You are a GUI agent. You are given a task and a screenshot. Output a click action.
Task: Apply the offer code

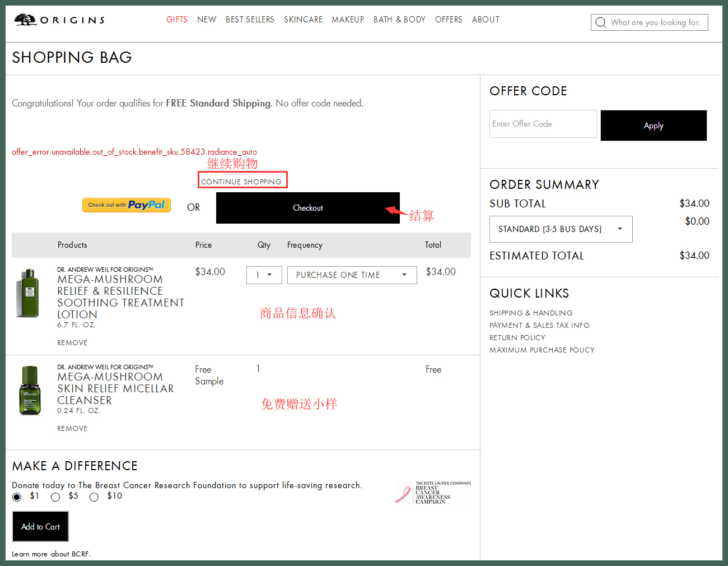pos(654,126)
